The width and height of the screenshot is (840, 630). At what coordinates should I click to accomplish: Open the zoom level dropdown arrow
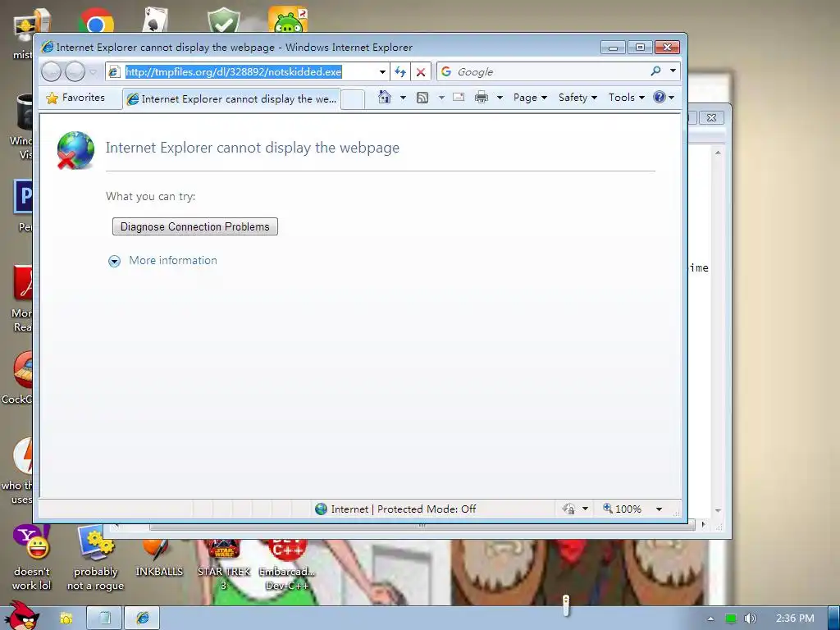pos(659,509)
